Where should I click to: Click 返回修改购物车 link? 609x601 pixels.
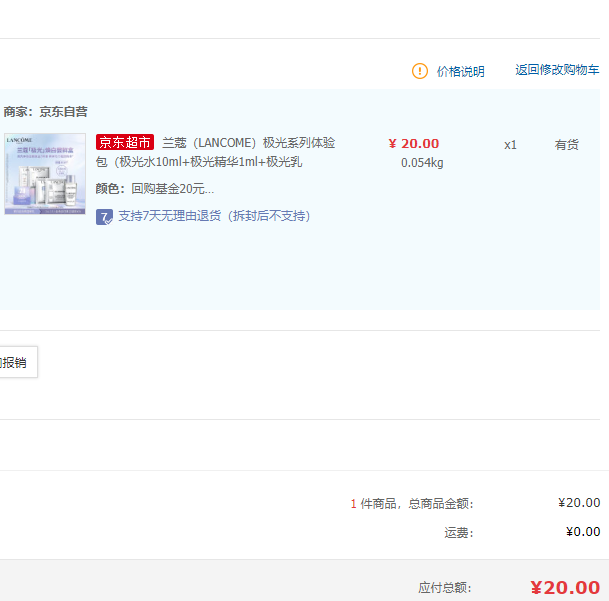tap(557, 70)
